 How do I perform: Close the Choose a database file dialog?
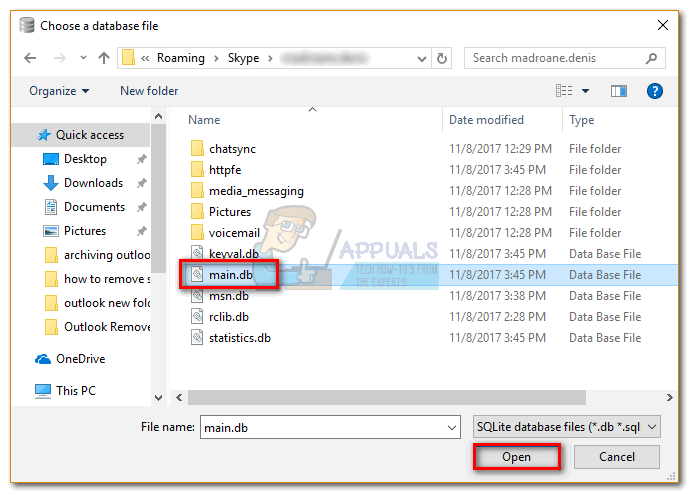[663, 26]
